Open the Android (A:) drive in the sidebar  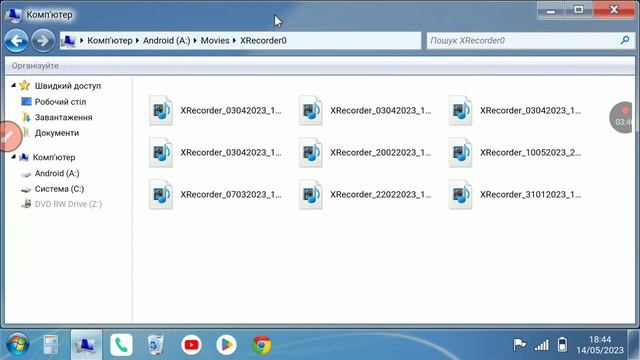[x=57, y=173]
